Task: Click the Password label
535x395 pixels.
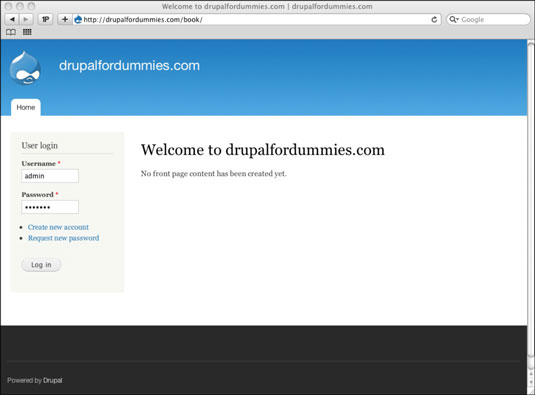Action: 38,195
